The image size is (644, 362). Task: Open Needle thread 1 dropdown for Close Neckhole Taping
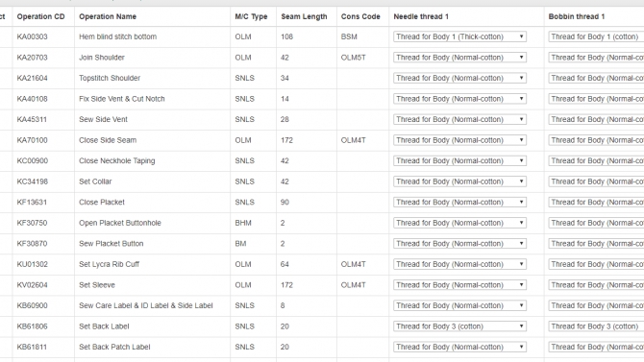pos(459,161)
